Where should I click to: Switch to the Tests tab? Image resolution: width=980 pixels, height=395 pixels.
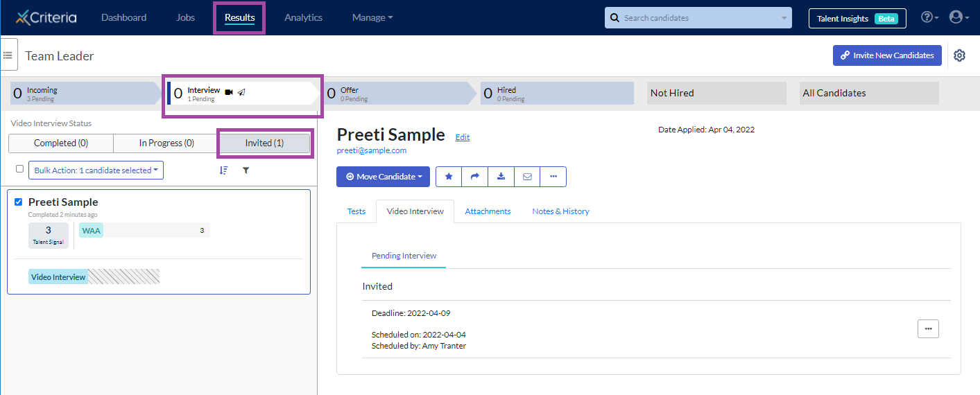[x=356, y=211]
